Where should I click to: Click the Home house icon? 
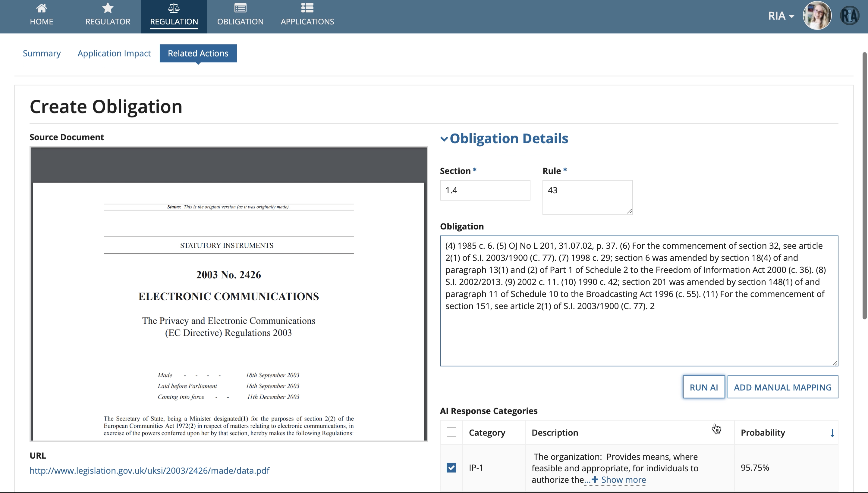pyautogui.click(x=41, y=8)
